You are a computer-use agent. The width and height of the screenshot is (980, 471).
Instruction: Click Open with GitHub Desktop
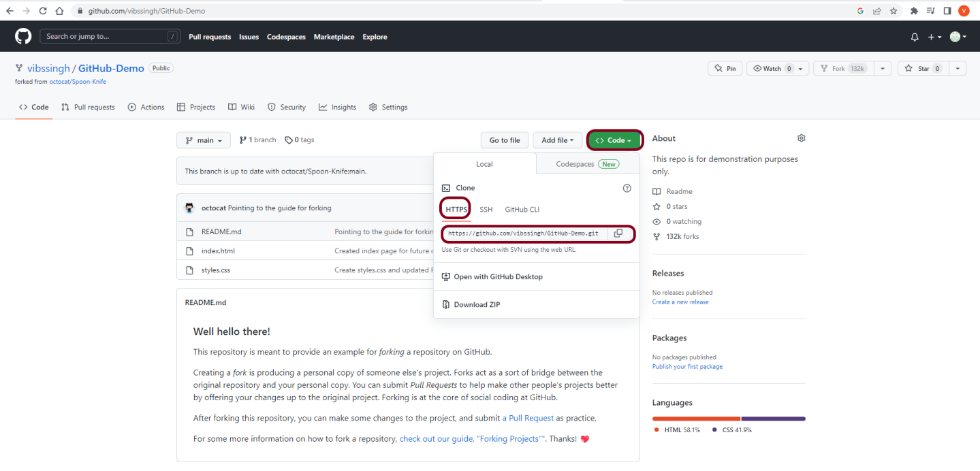498,277
